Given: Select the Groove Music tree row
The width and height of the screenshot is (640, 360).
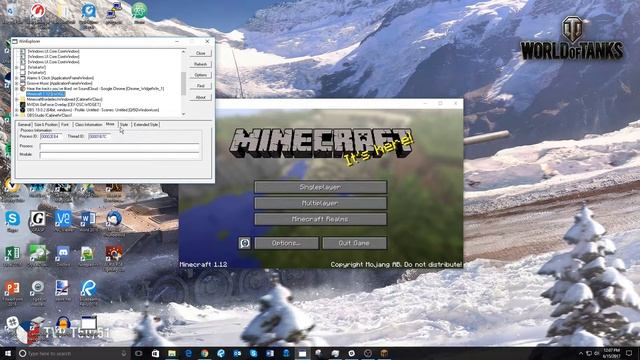Looking at the screenshot, I should (x=59, y=83).
